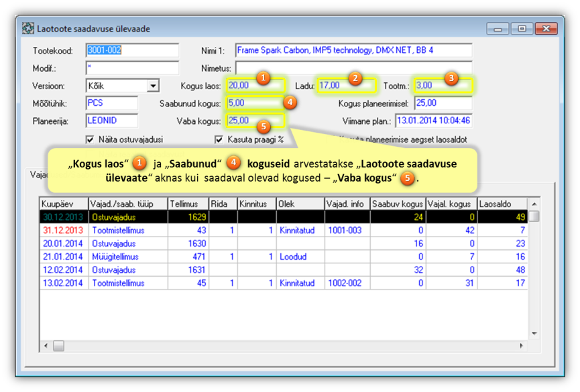Image resolution: width=580 pixels, height=392 pixels.
Task: Click order number 1629 cell
Action: coord(188,216)
